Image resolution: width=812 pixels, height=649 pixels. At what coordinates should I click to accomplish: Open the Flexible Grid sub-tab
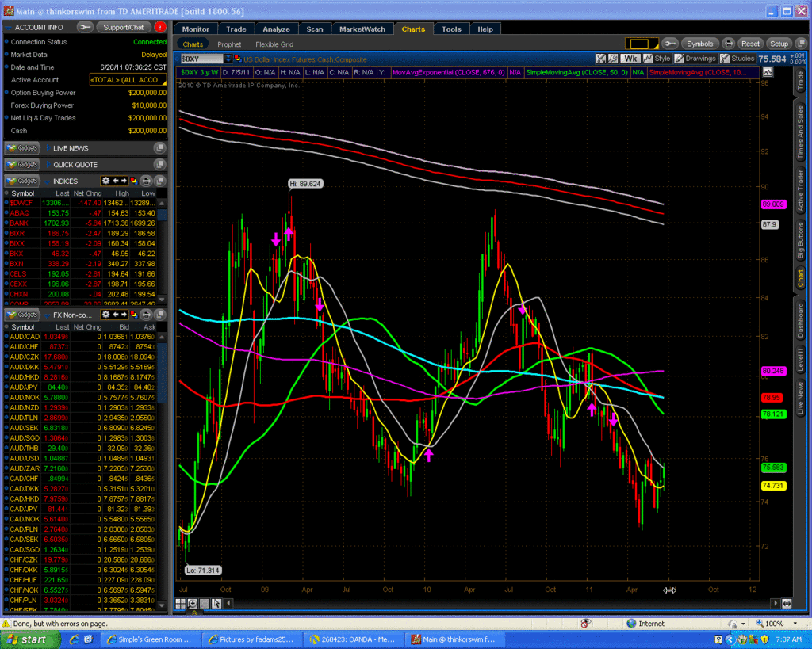pos(274,44)
